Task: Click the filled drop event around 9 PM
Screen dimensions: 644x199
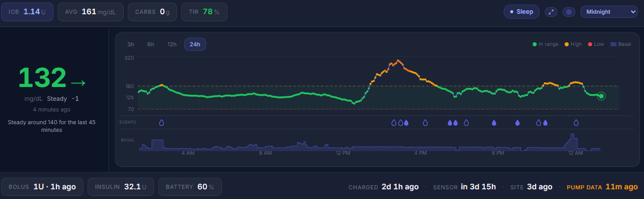Action: coord(518,123)
